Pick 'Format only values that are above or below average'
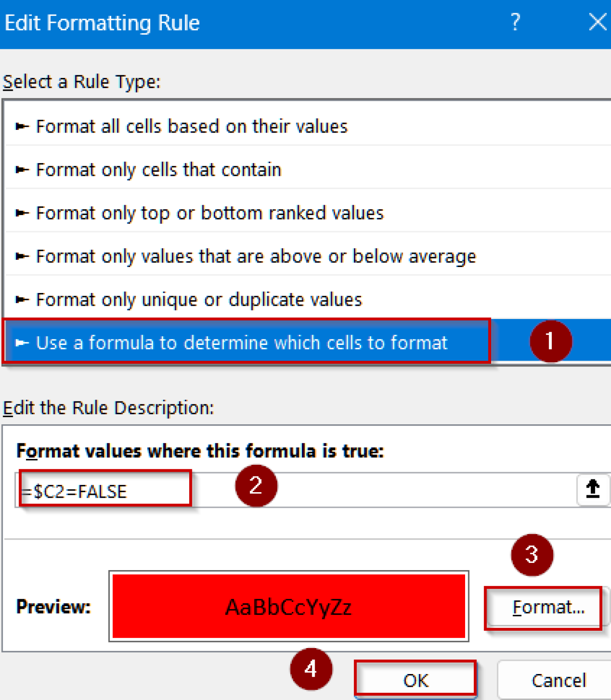This screenshot has height=700, width=611. (256, 256)
